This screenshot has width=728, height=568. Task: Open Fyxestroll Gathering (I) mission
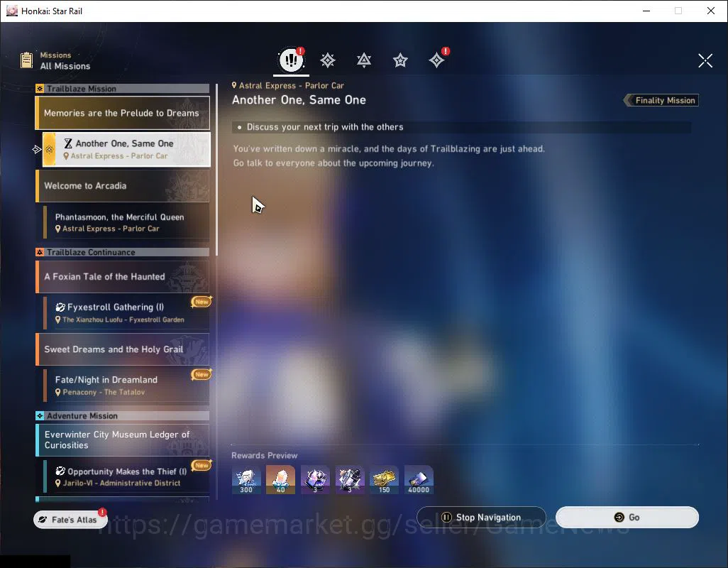tap(126, 313)
